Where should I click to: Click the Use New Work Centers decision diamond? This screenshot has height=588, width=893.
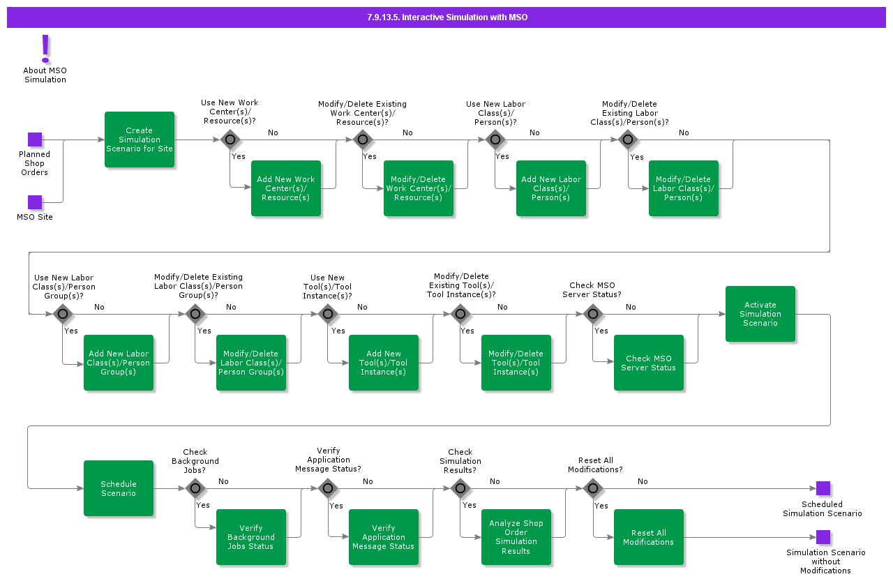pyautogui.click(x=230, y=140)
